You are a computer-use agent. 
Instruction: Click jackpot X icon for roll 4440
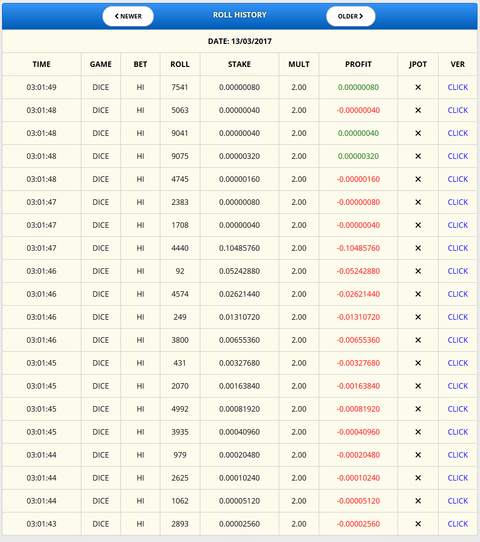pos(418,248)
